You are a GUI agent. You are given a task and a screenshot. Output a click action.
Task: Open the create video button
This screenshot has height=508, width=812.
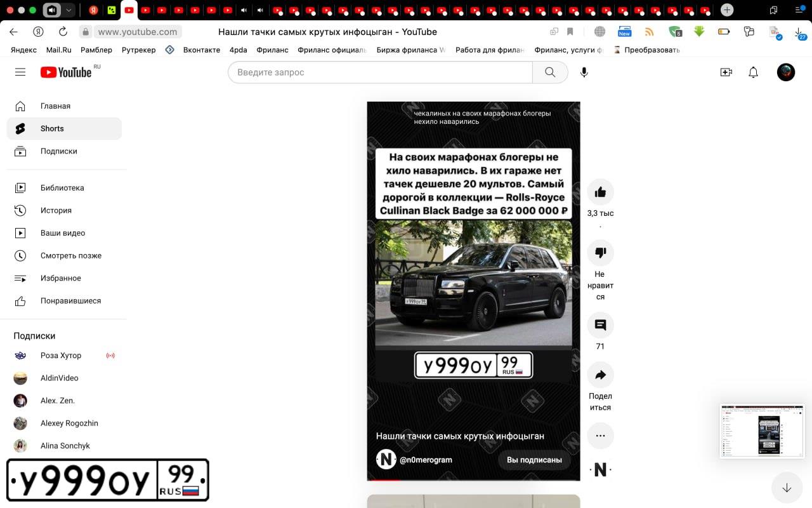click(726, 72)
